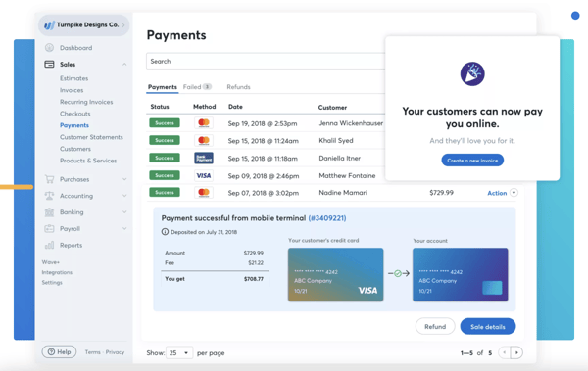Image resolution: width=588 pixels, height=371 pixels.
Task: Open the Integrations link
Action: (x=57, y=272)
